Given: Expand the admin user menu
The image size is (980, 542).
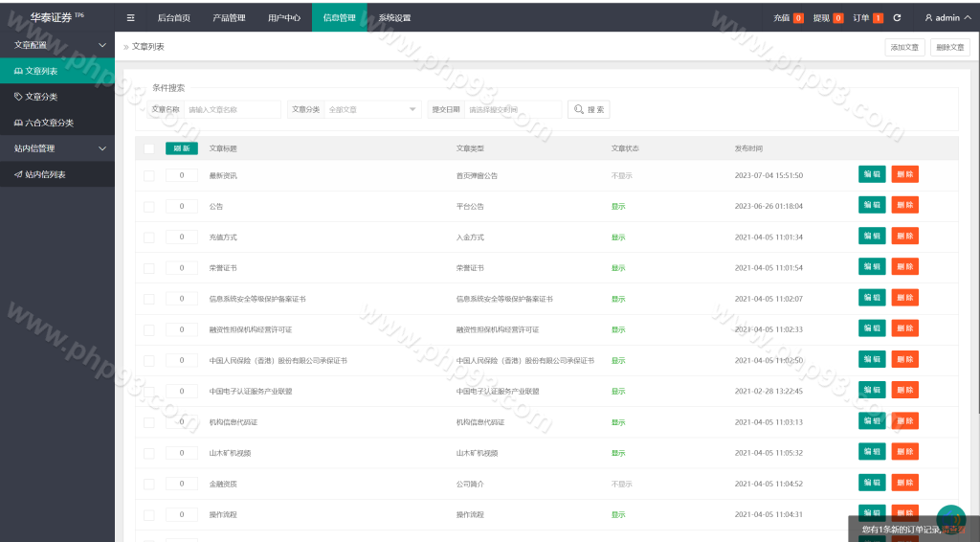Looking at the screenshot, I should click(947, 17).
